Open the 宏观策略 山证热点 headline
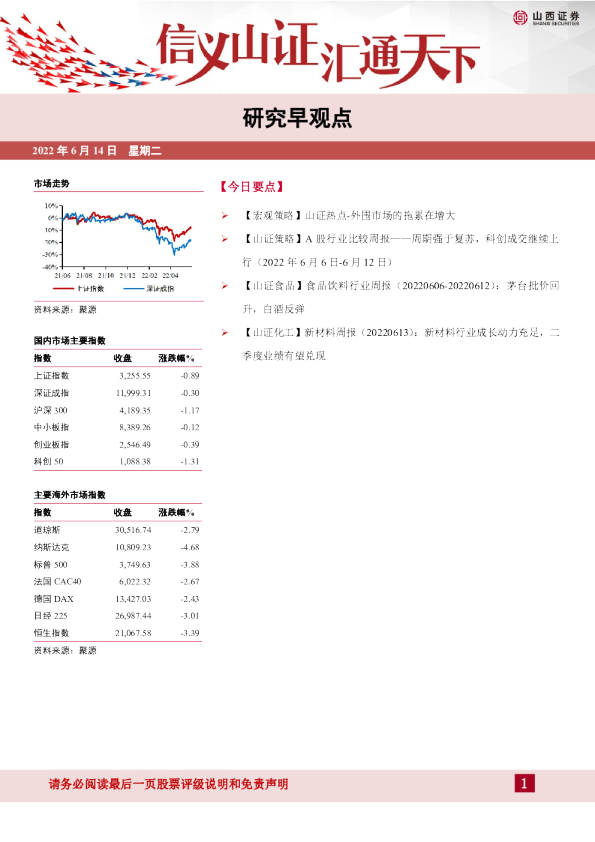The width and height of the screenshot is (595, 842). point(348,216)
